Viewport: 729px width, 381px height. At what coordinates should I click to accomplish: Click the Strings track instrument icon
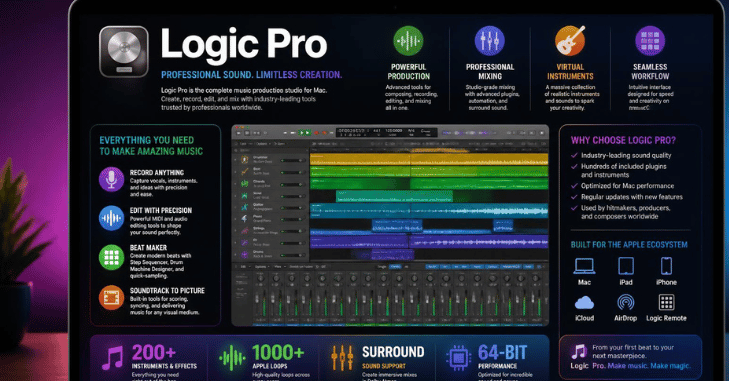(245, 231)
